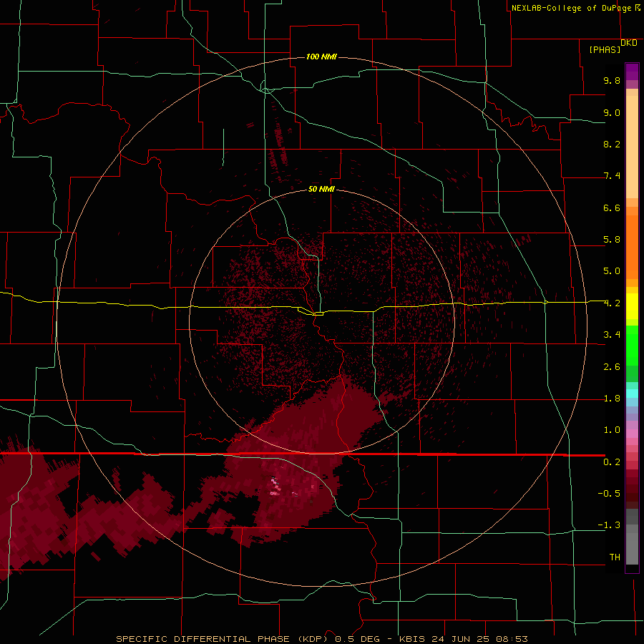Click the 0.2 scale value label
Screen dimensions: 644x644
point(612,462)
